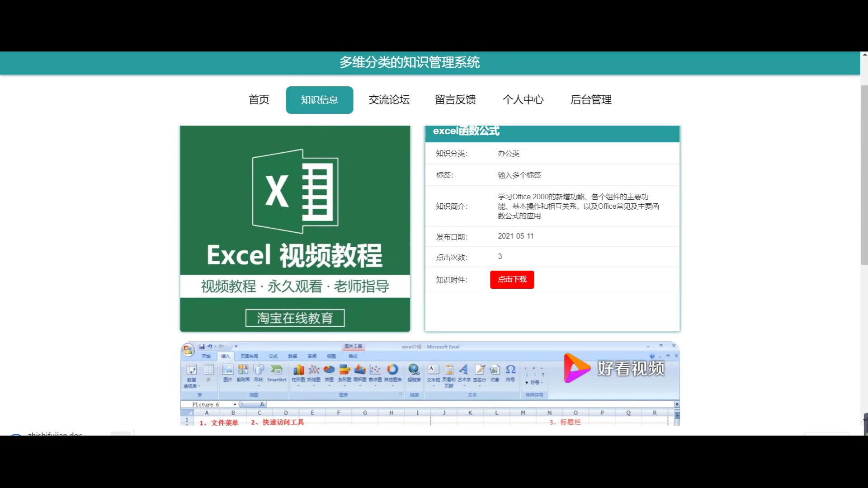This screenshot has height=488, width=868.
Task: Click the blue help icon in Excel ribbon
Action: 652,356
